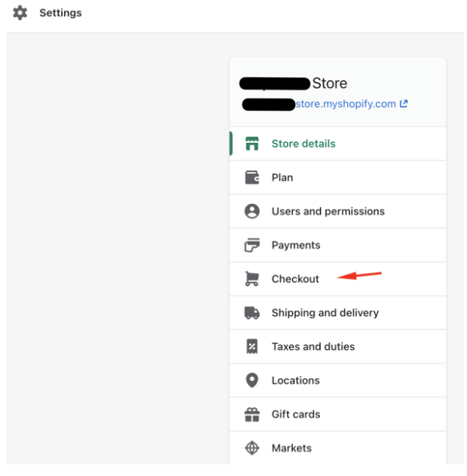
Task: Select the Store details menu item
Action: [338, 144]
